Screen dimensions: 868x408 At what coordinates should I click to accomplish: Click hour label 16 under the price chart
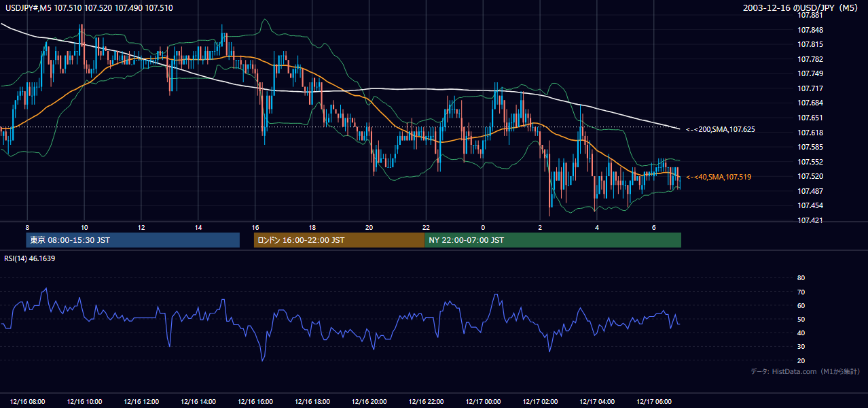click(x=255, y=227)
